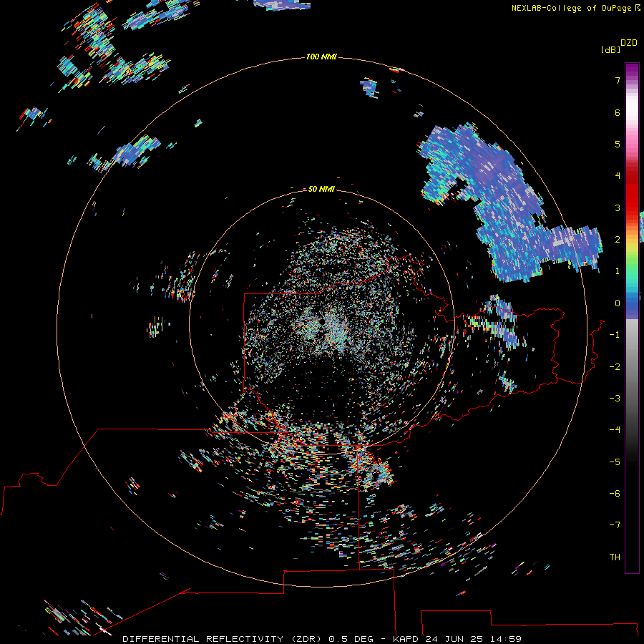Click the DZD legend title
Viewport: 644px width, 644px height.
coord(629,43)
